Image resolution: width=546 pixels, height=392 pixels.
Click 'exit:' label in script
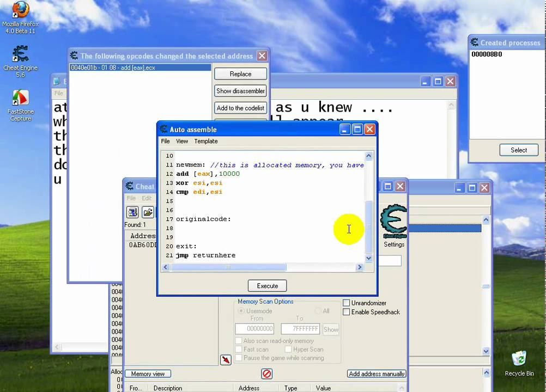(x=186, y=246)
